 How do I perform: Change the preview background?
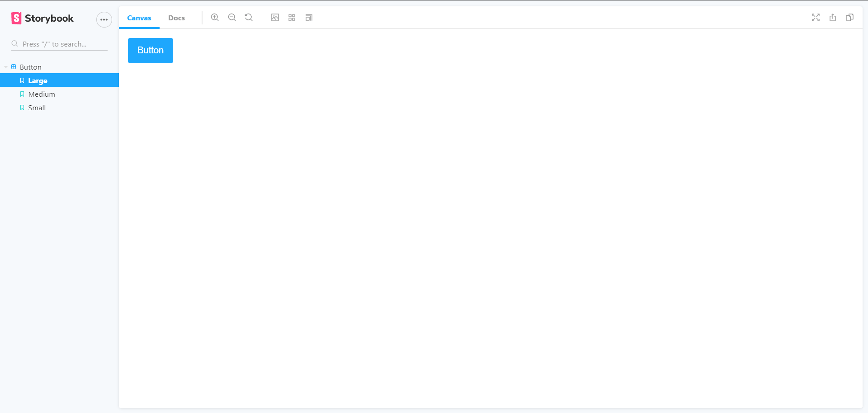pos(275,18)
